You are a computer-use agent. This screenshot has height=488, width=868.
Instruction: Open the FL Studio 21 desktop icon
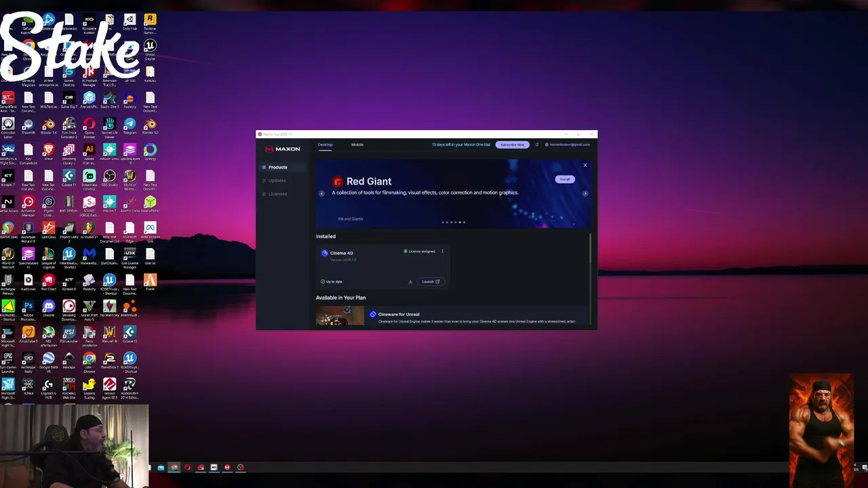89,230
